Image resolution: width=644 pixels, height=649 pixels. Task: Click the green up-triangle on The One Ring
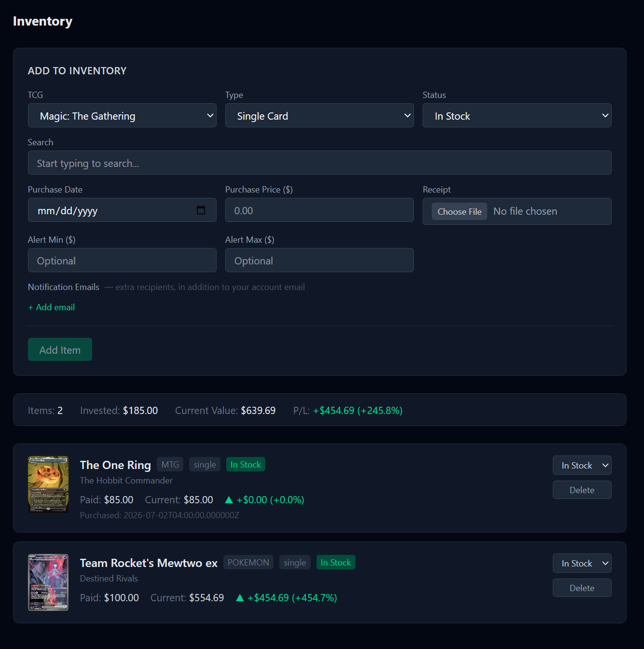click(x=229, y=499)
